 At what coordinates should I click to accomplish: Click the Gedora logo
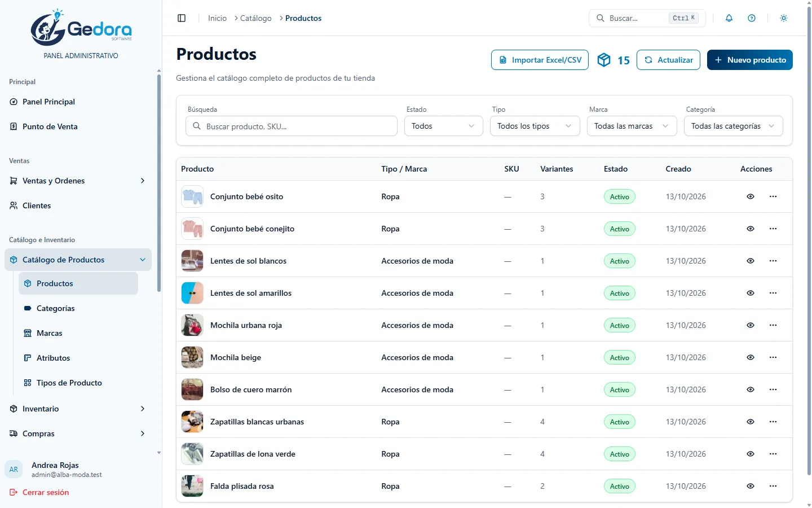point(81,28)
